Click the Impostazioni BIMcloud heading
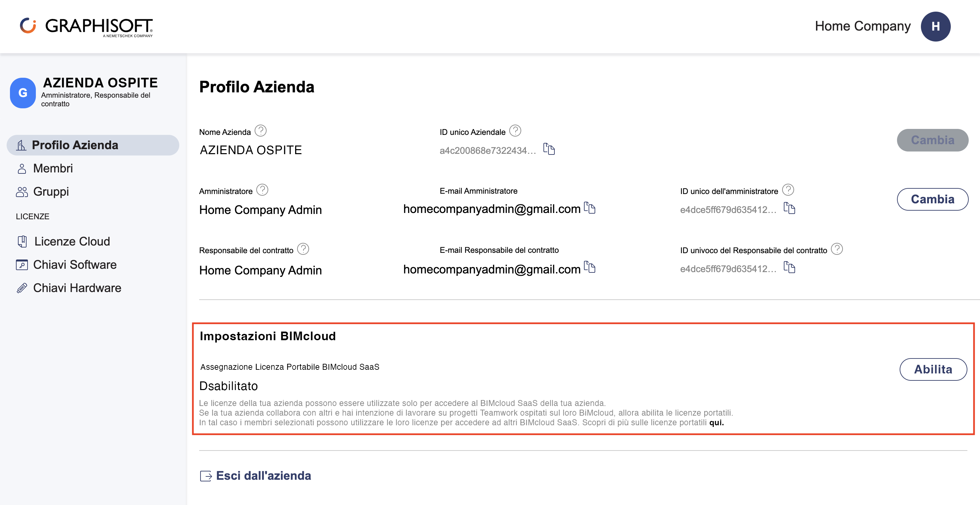The width and height of the screenshot is (980, 505). (x=268, y=336)
